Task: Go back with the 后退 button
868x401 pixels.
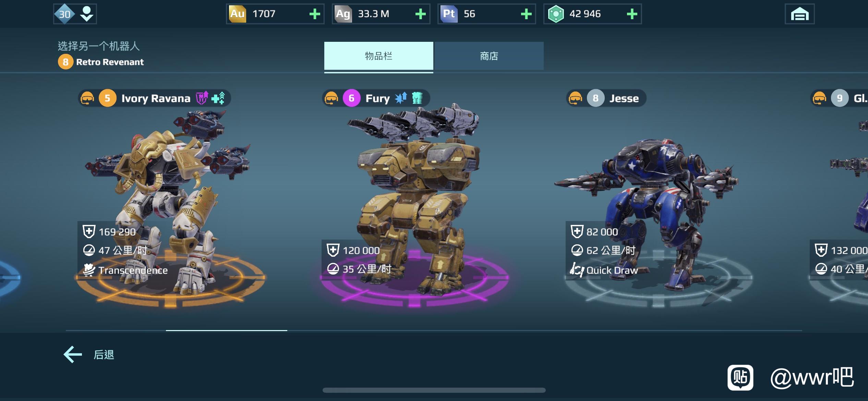Action: tap(89, 354)
